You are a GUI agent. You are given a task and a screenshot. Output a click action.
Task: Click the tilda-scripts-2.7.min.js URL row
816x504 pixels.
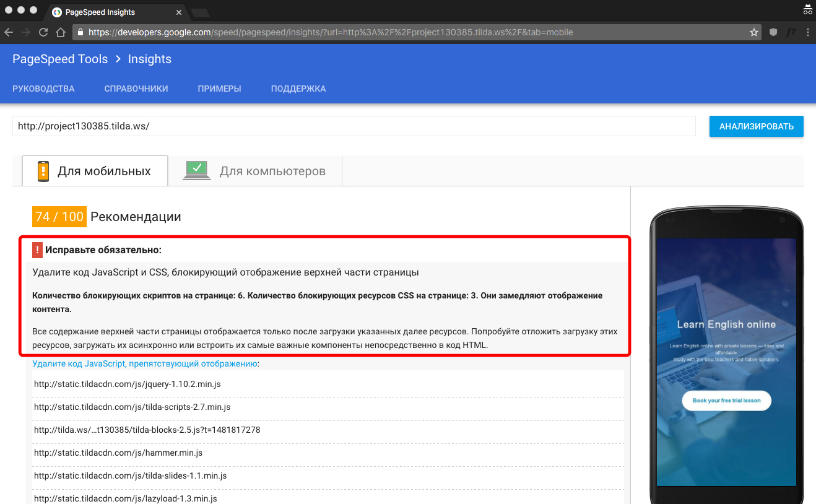[328, 407]
